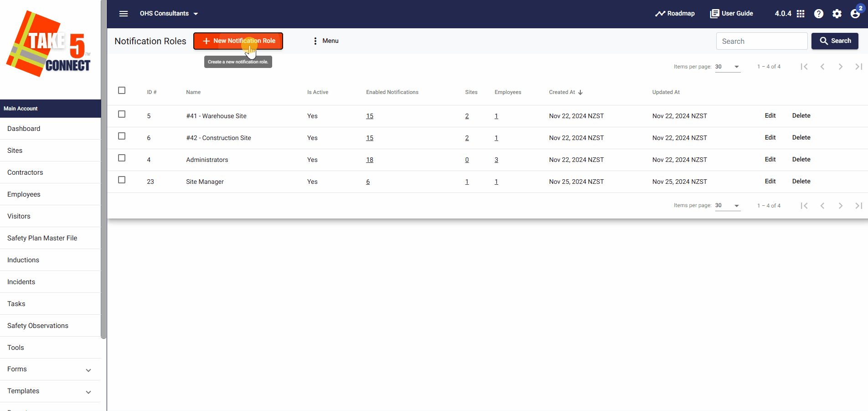Open Incidents in sidebar

50,282
